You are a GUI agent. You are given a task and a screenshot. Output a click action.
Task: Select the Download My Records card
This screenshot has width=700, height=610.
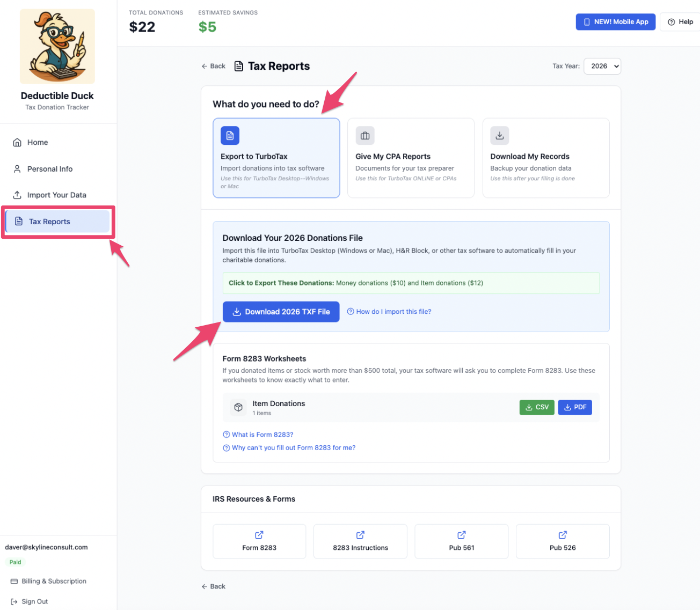coord(545,158)
